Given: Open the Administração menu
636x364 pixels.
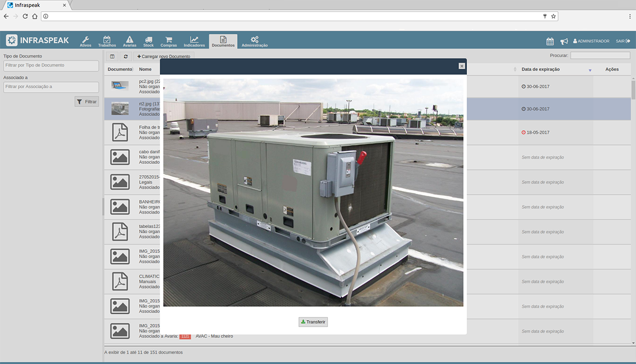Looking at the screenshot, I should [255, 41].
